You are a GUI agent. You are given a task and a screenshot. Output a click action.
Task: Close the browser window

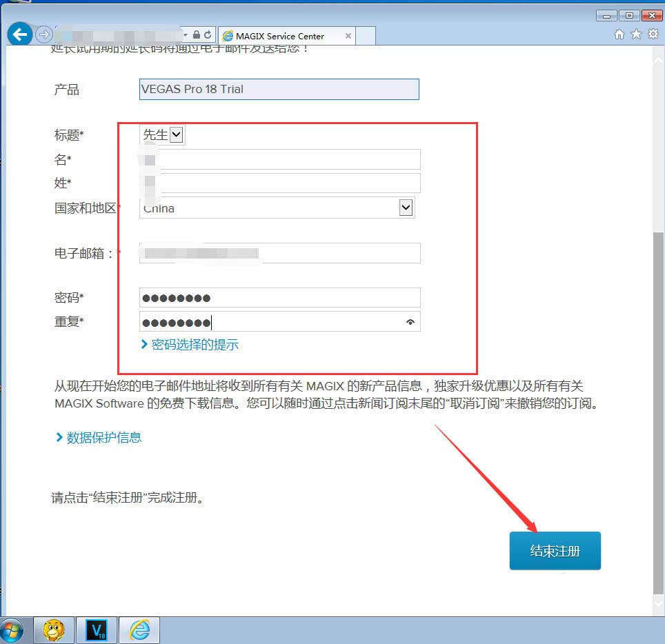652,16
